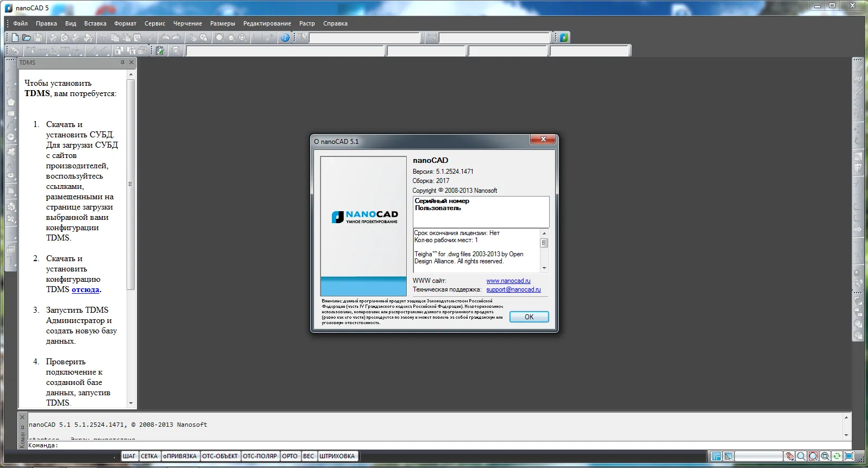
Task: Open the www.nanocad.ru website link
Action: (x=508, y=281)
